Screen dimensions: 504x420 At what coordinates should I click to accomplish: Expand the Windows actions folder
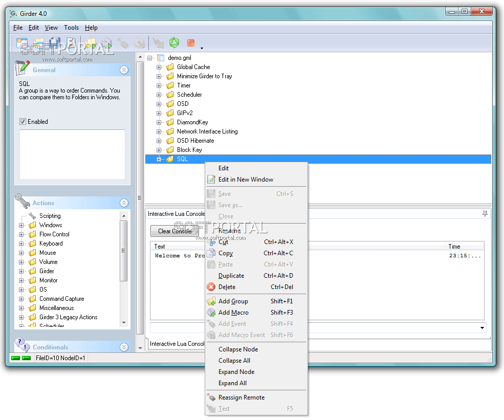point(21,225)
